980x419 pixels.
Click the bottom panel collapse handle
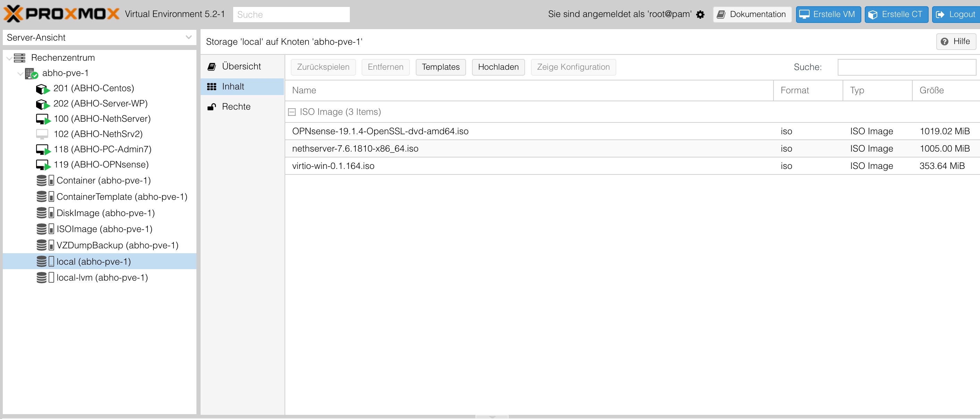coord(492,417)
